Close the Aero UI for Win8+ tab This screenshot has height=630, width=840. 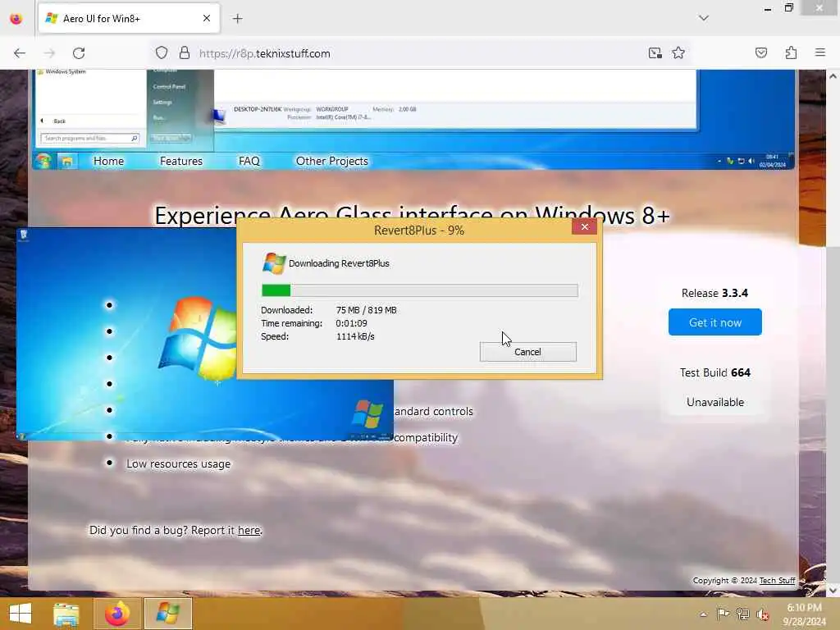206,19
